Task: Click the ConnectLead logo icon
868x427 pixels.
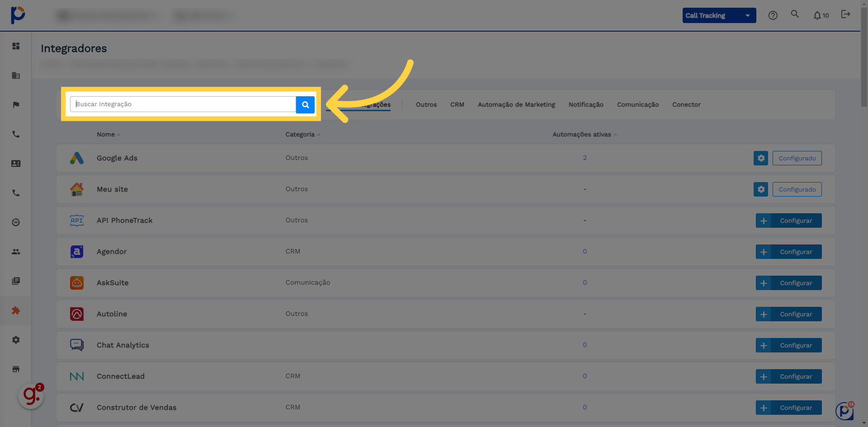Action: (x=77, y=376)
